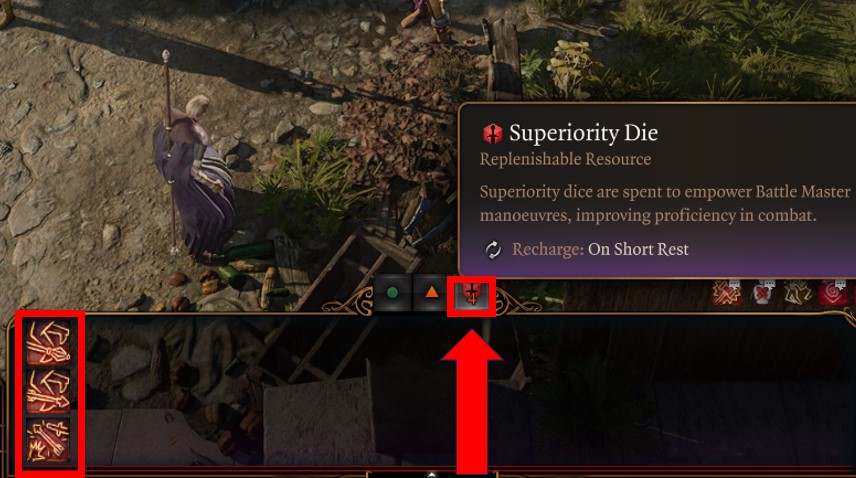
Task: Click the yellow-flowered plant by the post
Action: coord(572,68)
